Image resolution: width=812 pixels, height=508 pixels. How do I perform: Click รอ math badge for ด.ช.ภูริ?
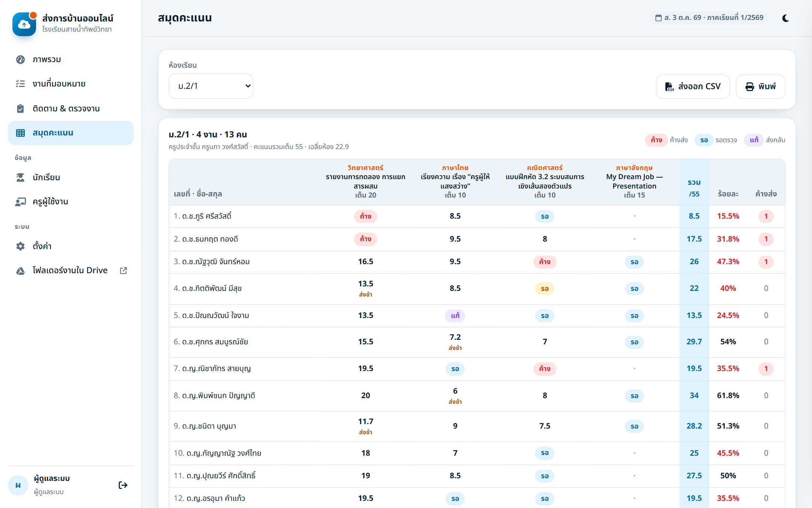545,216
